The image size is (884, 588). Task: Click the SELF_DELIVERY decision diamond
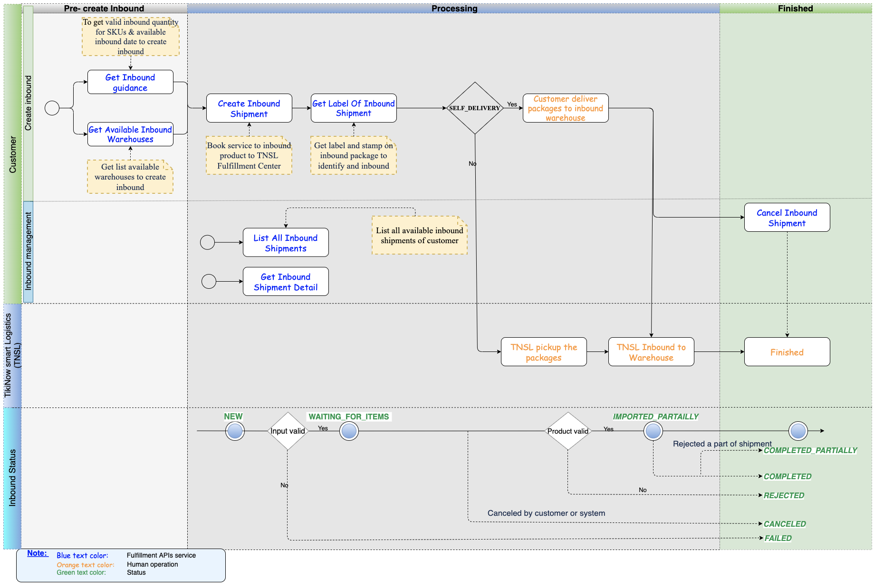pos(475,108)
